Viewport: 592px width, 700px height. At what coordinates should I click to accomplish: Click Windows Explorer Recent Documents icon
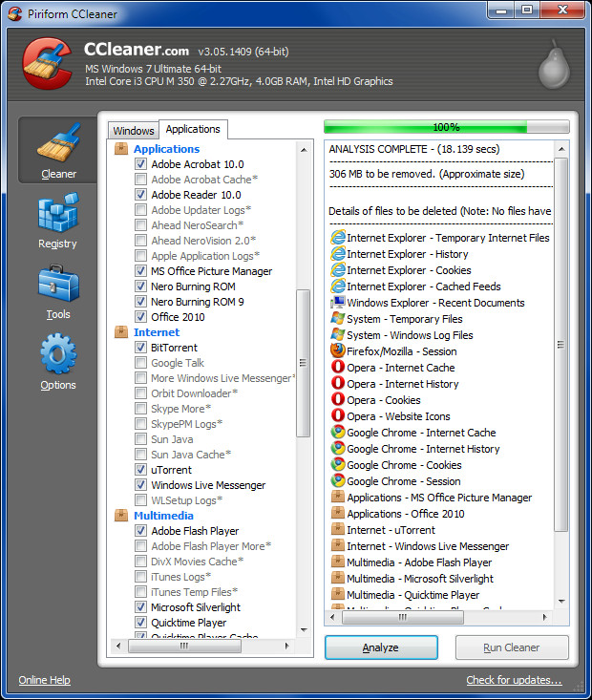tap(338, 302)
